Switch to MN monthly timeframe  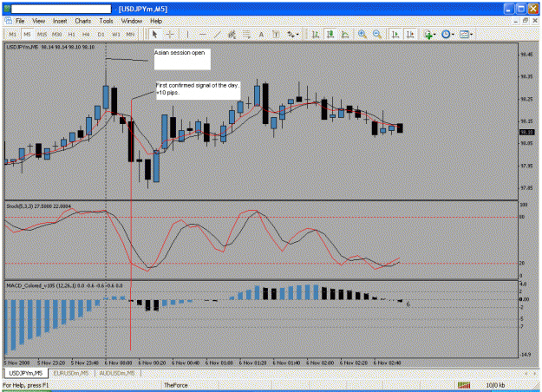[x=130, y=34]
